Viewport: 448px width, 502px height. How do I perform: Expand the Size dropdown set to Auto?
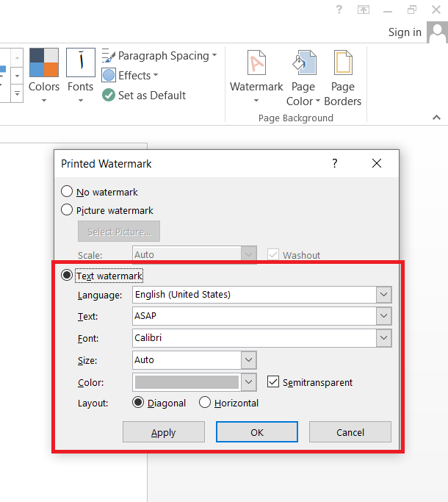[249, 360]
